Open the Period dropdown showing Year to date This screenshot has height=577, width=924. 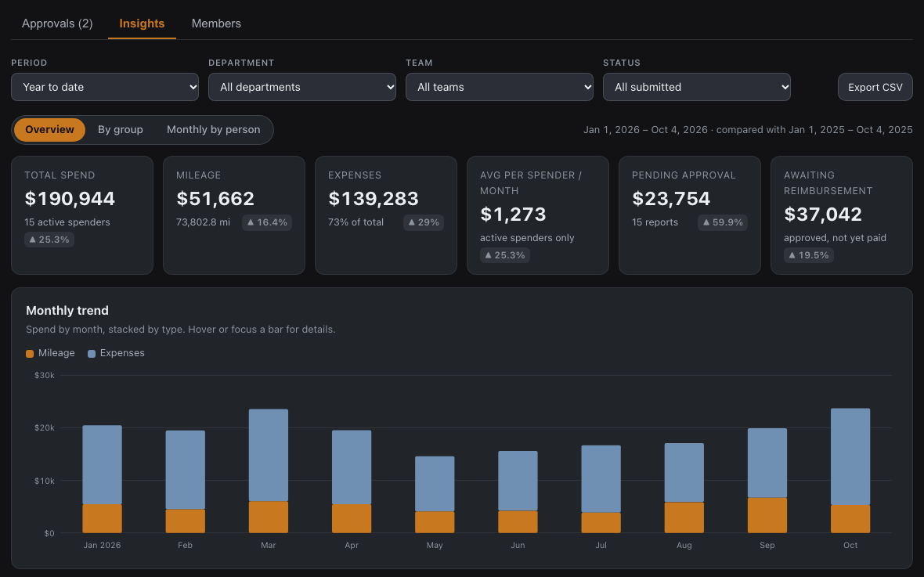tap(105, 87)
